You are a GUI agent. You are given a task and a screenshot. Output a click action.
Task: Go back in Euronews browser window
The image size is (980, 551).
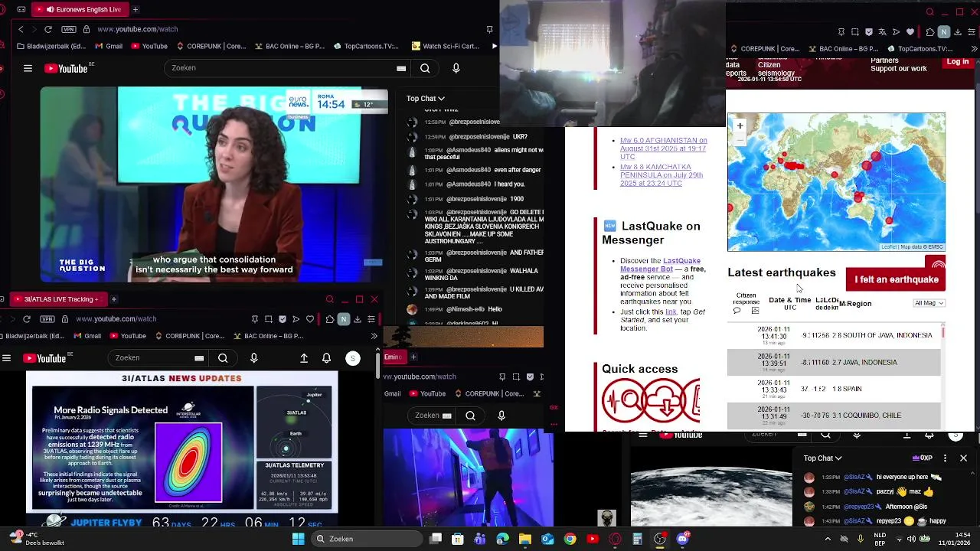[x=21, y=29]
